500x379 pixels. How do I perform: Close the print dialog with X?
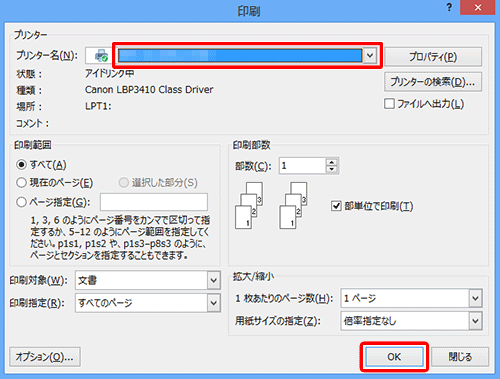pos(478,7)
